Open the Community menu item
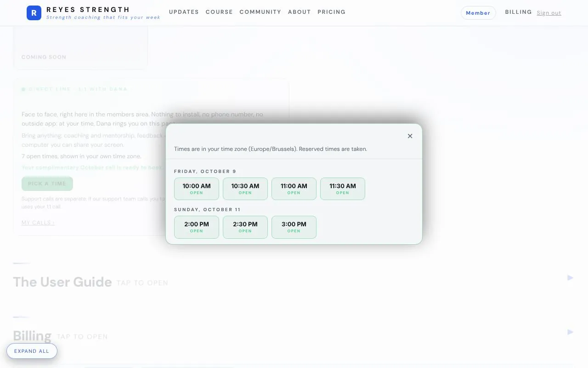588x368 pixels. click(x=260, y=12)
